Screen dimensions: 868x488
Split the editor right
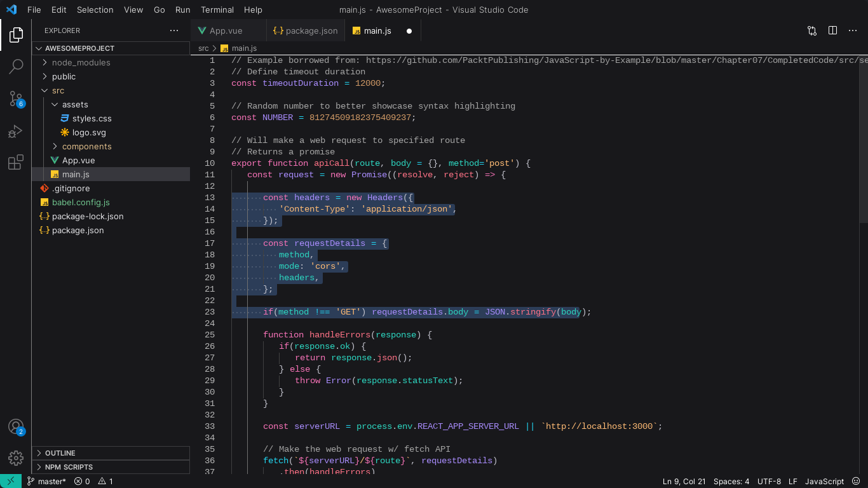[832, 30]
